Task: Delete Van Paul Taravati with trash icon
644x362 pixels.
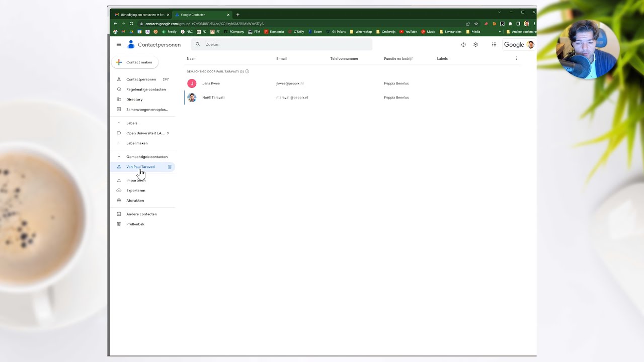Action: 170,167
